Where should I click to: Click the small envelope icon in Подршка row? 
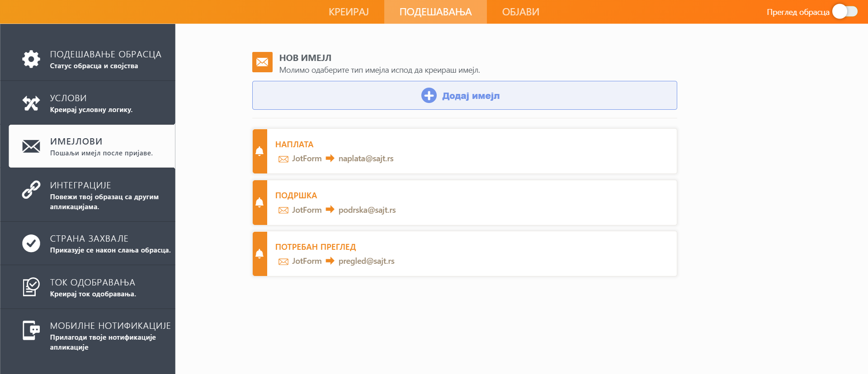click(x=283, y=210)
